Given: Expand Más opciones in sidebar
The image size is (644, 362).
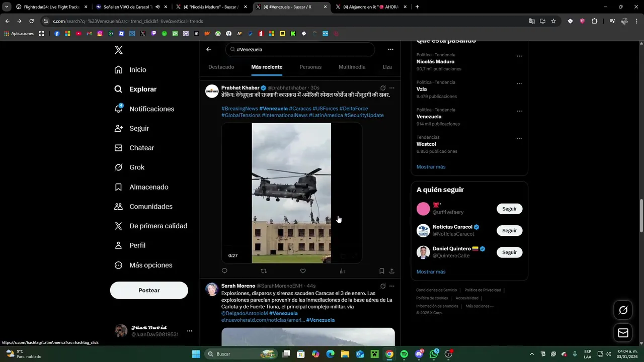Looking at the screenshot, I should [143, 265].
